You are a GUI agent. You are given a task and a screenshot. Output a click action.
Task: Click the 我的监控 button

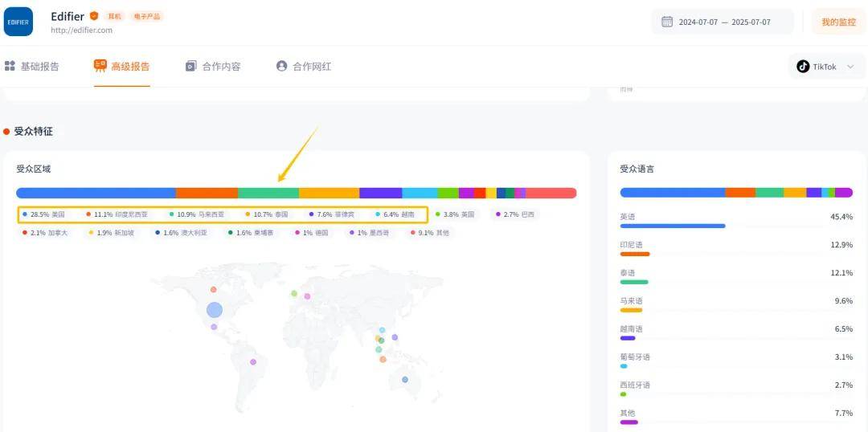tap(838, 22)
